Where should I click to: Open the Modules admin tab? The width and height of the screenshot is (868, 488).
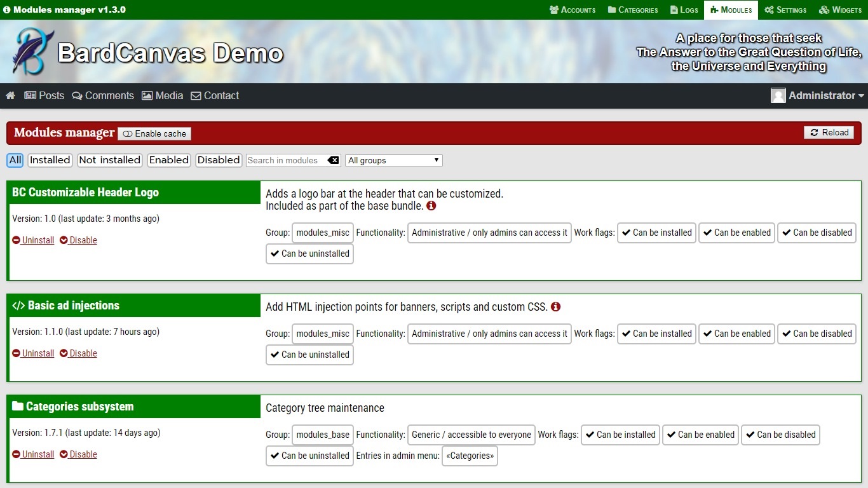pos(731,10)
